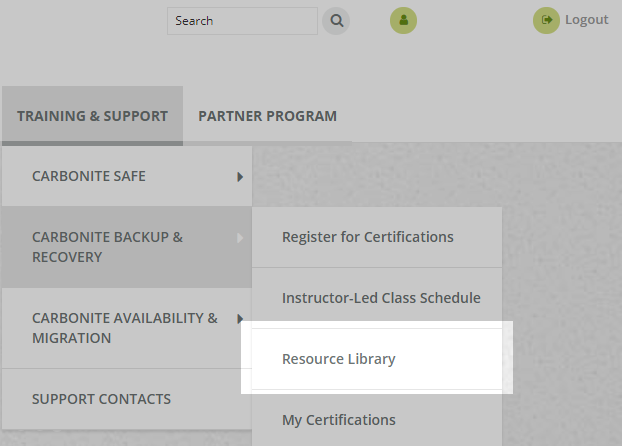Viewport: 622px width, 446px height.
Task: Open the Instructor-Led Class Schedule
Action: [x=381, y=298]
